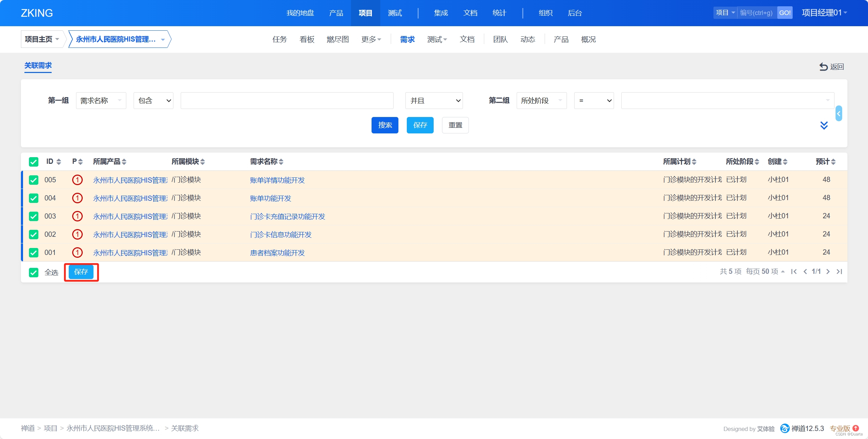Click the return arrow icon labeled 返回
The image size is (868, 439).
click(x=823, y=67)
